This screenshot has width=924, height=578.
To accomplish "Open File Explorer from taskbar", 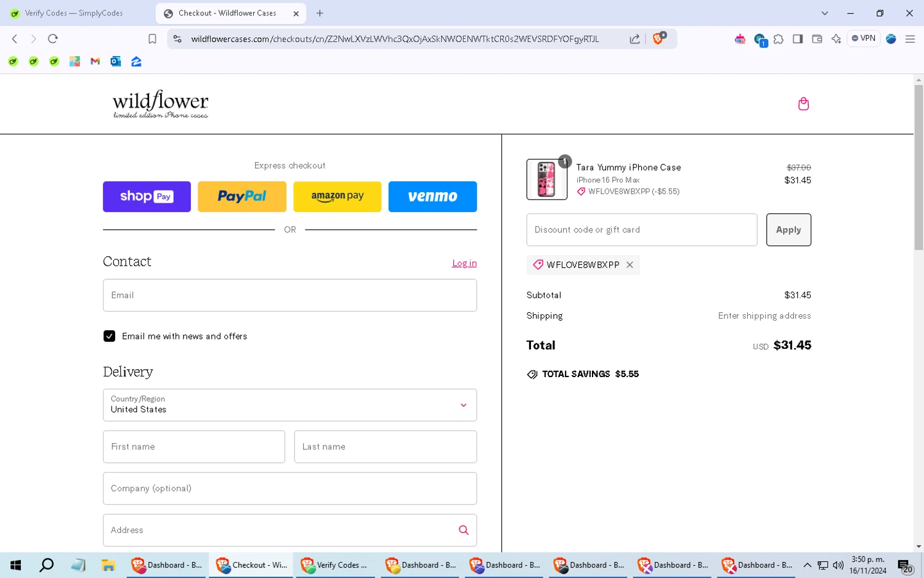I will coord(108,565).
